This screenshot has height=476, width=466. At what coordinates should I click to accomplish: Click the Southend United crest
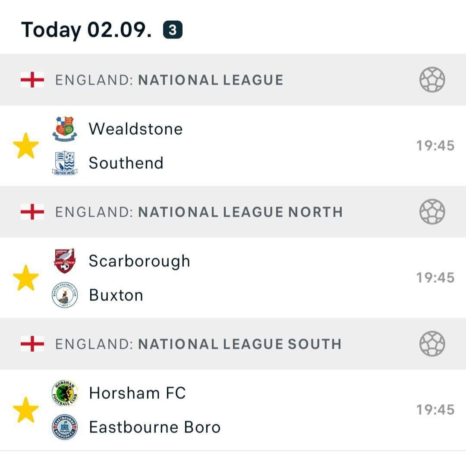click(x=65, y=163)
